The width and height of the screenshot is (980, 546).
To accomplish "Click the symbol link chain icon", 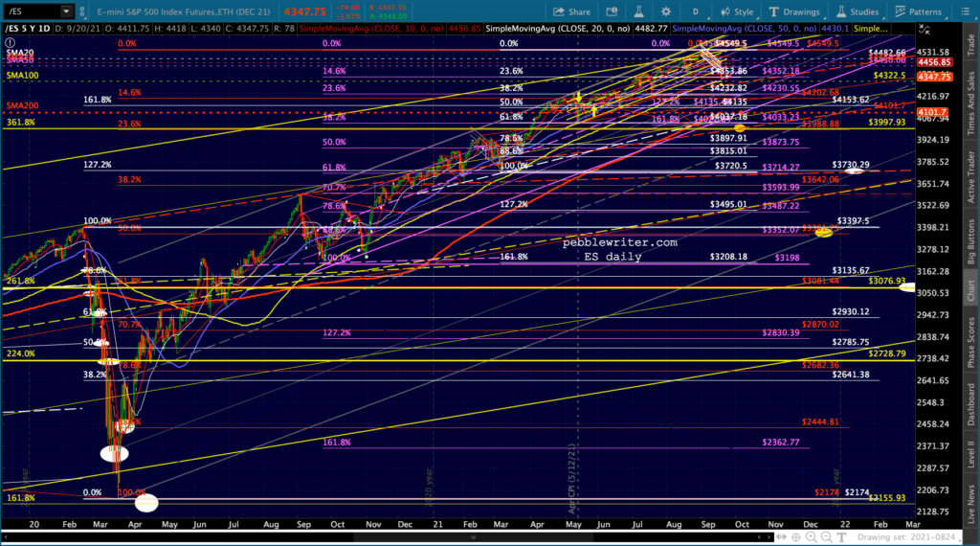I will pyautogui.click(x=81, y=11).
